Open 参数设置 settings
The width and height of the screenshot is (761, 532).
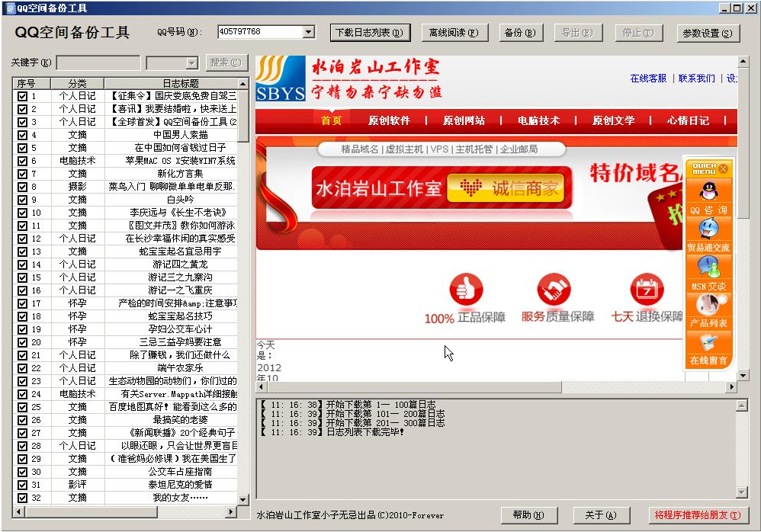(708, 33)
